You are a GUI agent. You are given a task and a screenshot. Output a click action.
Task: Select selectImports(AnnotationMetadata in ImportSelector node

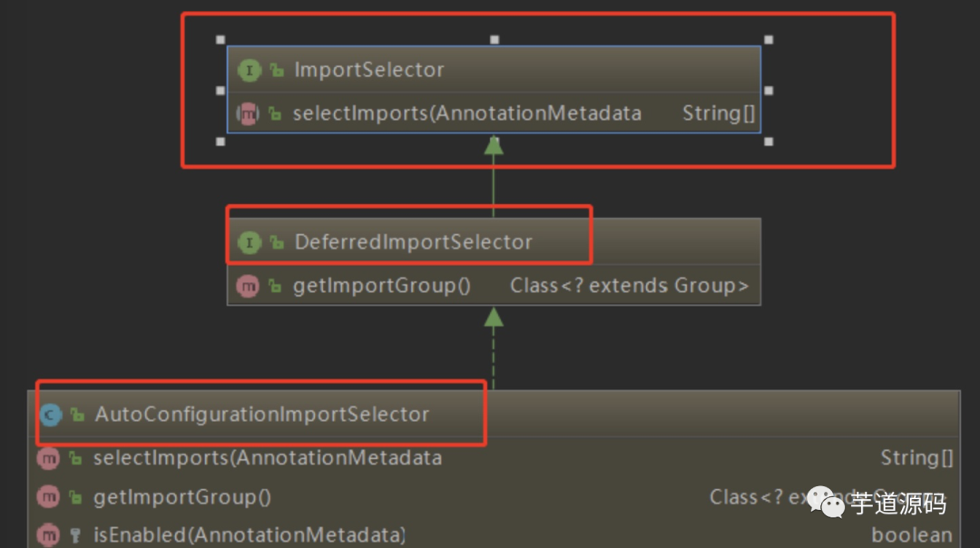[467, 113]
